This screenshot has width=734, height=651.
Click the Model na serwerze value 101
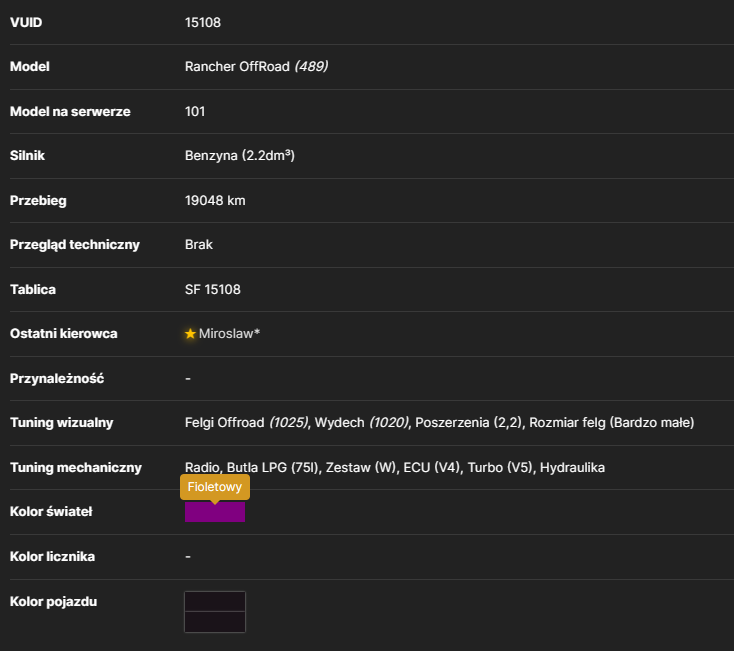[x=195, y=111]
